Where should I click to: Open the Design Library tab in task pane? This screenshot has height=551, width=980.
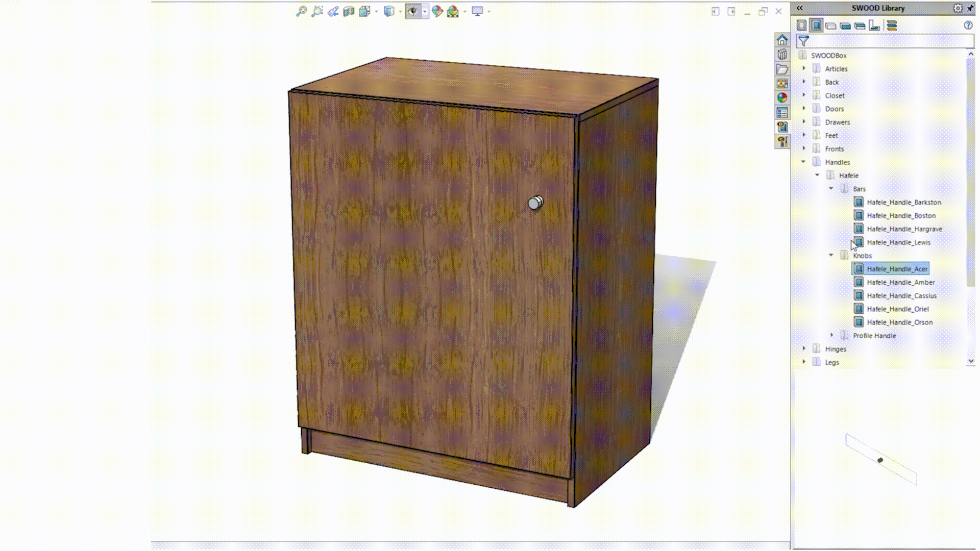[782, 54]
